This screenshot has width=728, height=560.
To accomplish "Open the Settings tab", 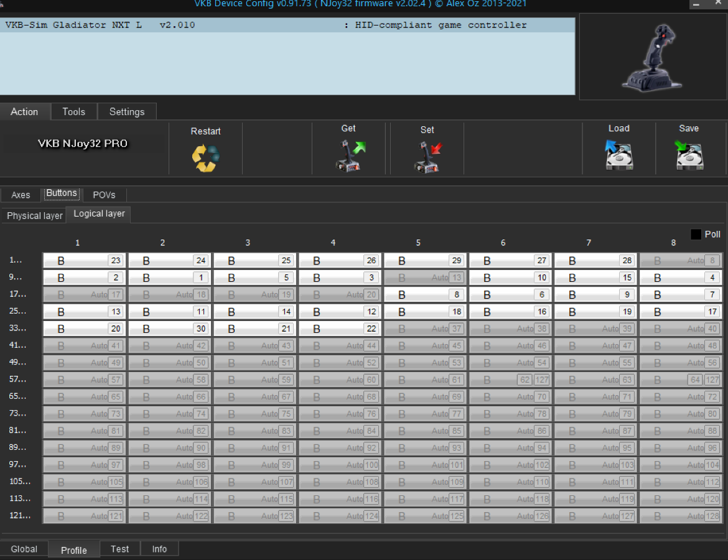I will 127,112.
